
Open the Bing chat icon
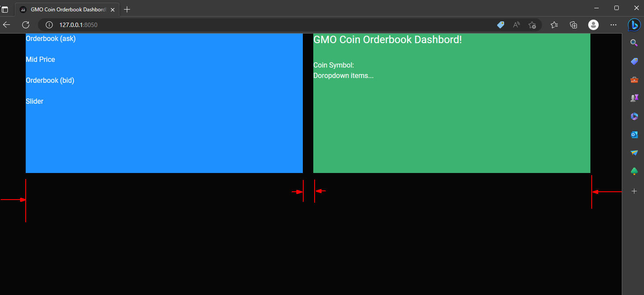(634, 25)
